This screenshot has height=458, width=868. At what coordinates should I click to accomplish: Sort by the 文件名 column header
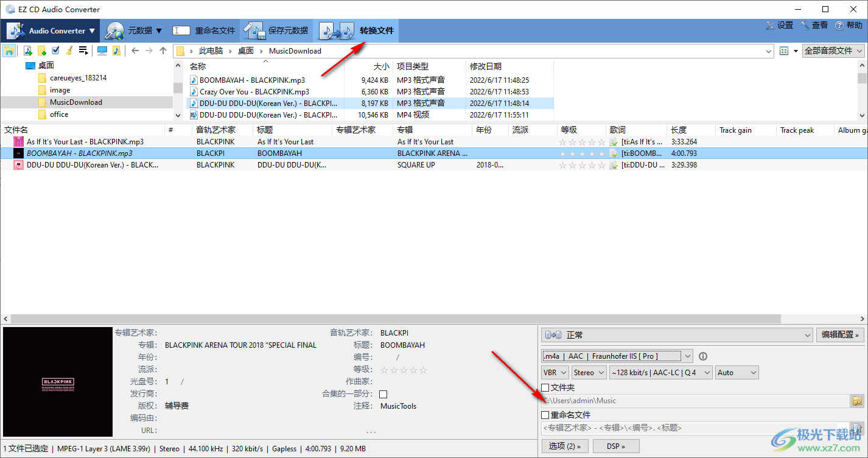(x=83, y=130)
